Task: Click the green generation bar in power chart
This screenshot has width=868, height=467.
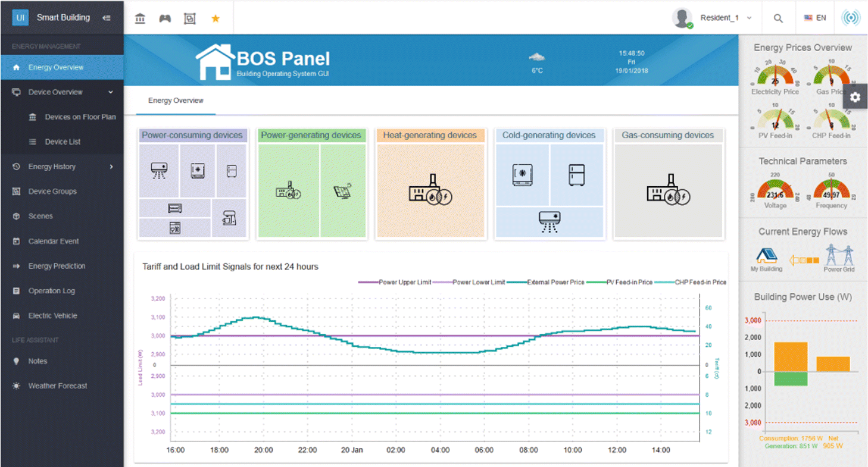Action: (791, 378)
